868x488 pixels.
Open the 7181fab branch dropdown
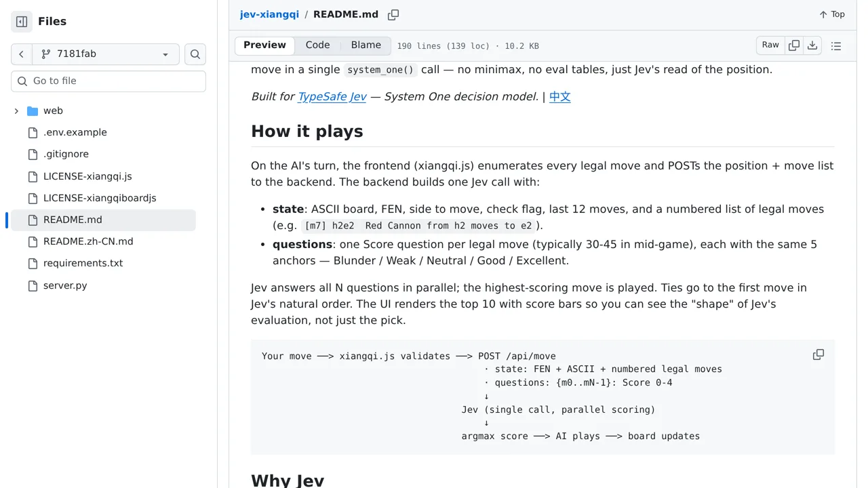pyautogui.click(x=106, y=54)
